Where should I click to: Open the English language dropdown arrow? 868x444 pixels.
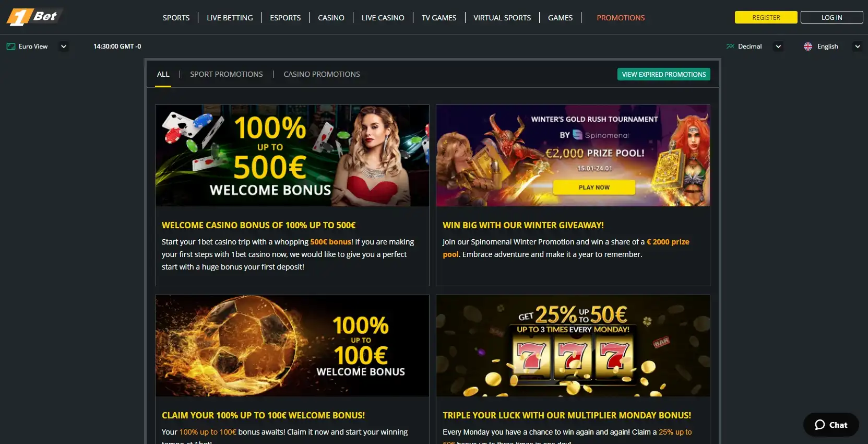pos(857,46)
